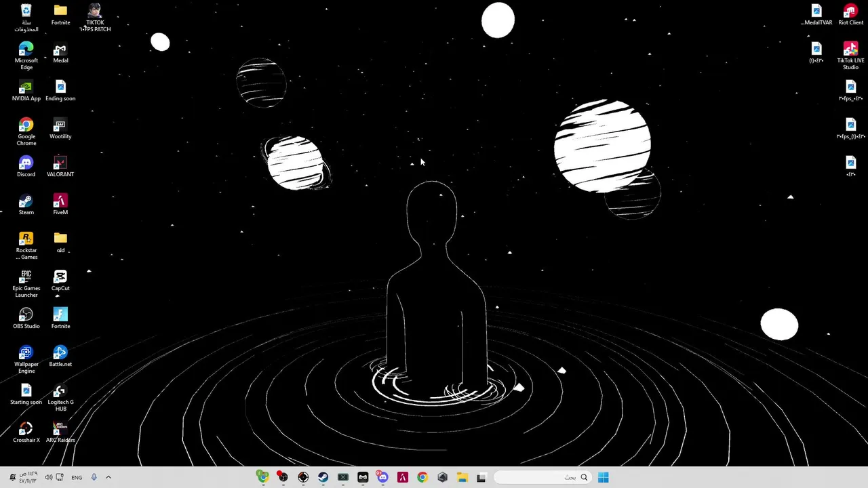Open the Wootility desktop shortcut
868x488 pixels.
point(60,129)
